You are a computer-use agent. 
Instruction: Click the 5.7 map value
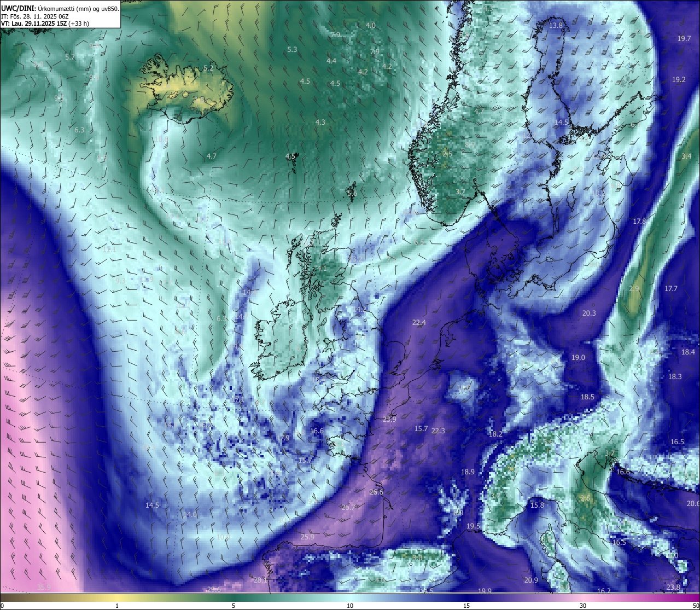pos(70,57)
